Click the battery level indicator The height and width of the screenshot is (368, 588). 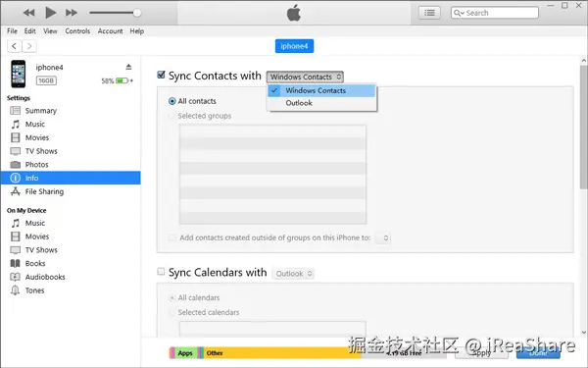122,80
